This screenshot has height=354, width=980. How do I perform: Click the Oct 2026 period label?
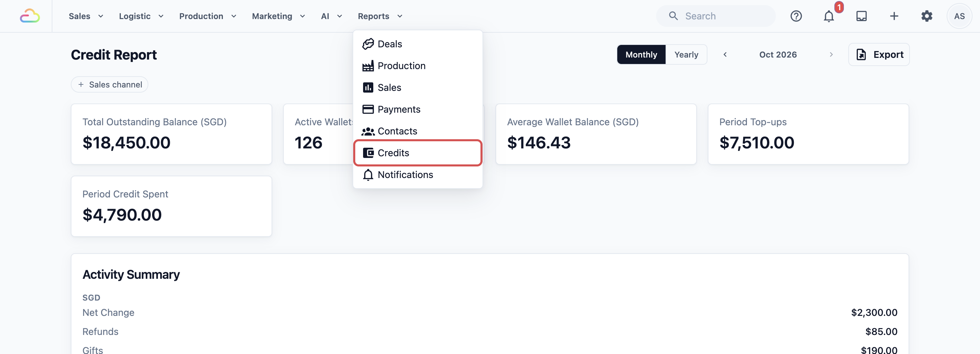(x=778, y=54)
